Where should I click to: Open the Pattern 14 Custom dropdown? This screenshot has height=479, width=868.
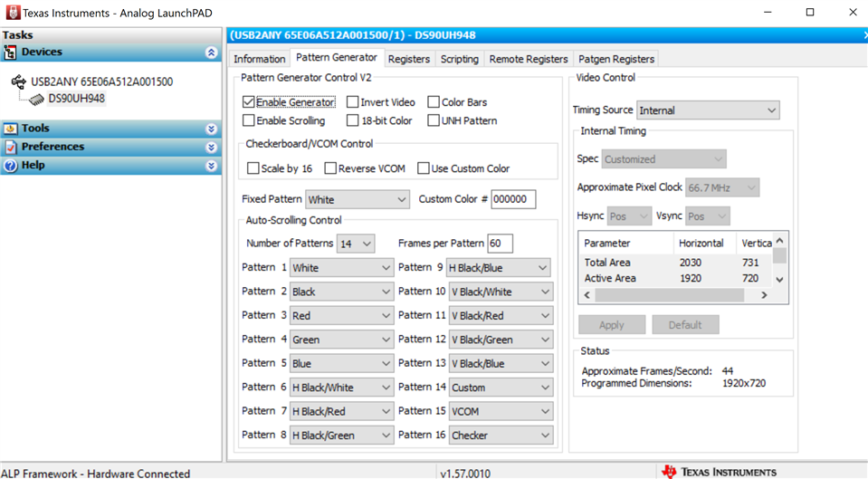click(501, 387)
